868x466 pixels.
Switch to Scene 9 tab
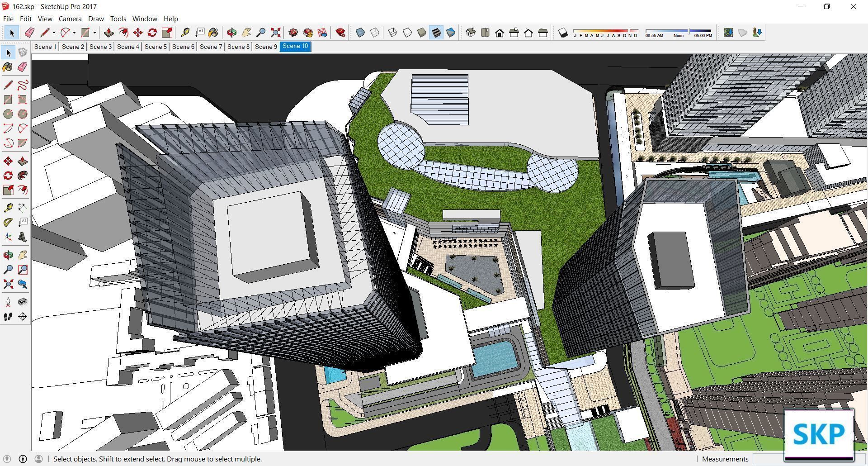point(266,47)
